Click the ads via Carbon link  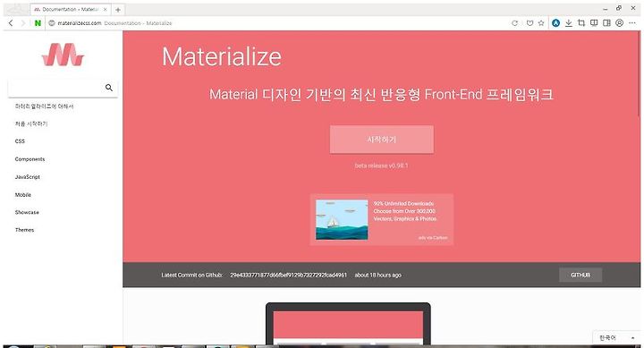(433, 237)
